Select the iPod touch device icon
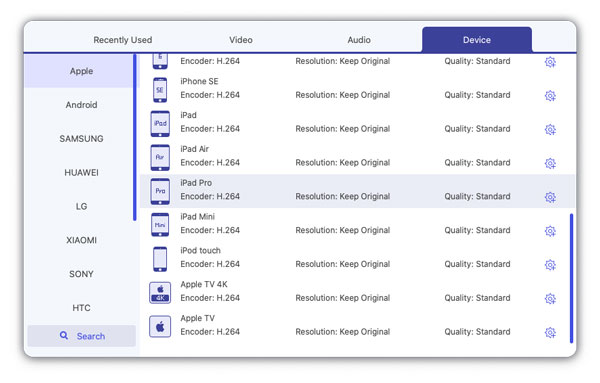The height and width of the screenshot is (383, 600). click(x=160, y=259)
